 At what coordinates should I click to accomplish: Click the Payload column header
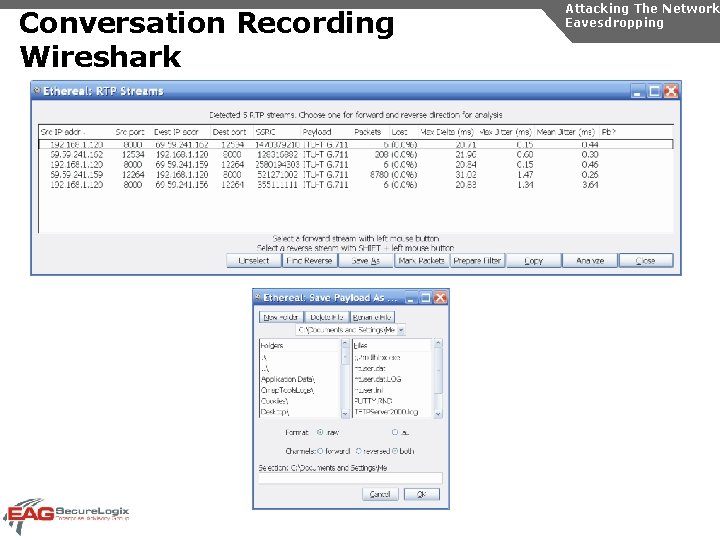point(325,132)
